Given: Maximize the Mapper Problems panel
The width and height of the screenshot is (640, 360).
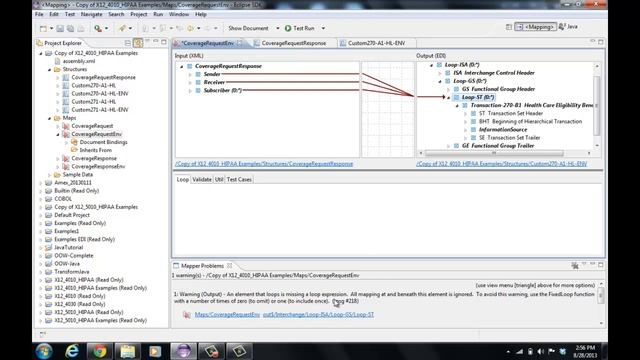Looking at the screenshot, I should [601, 265].
